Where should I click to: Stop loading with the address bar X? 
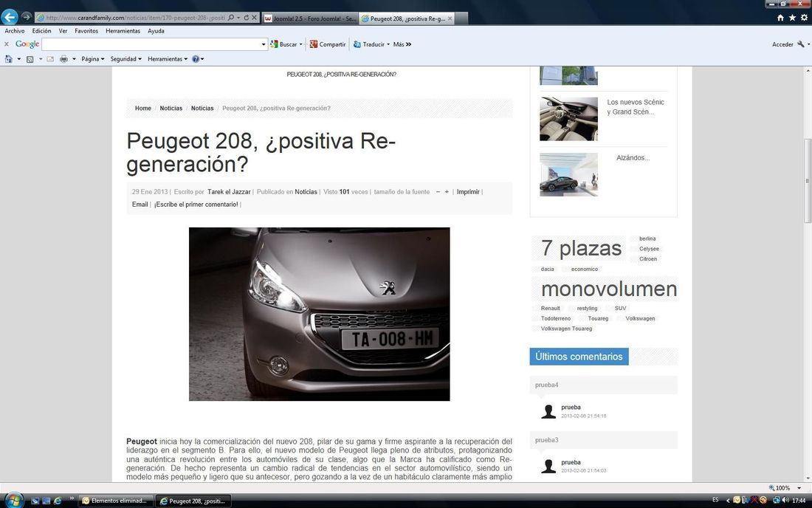click(x=254, y=18)
